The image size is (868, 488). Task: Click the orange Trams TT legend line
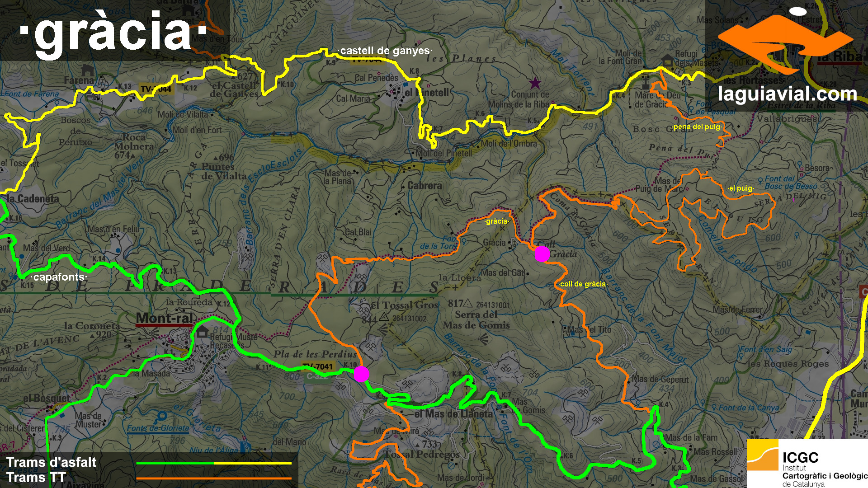pos(213,478)
